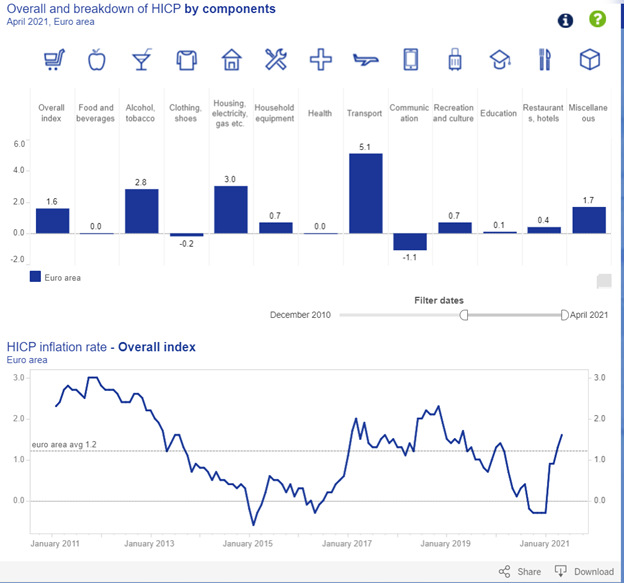Select the Alcohol, tobacco cocktail glass icon
The width and height of the screenshot is (624, 583).
point(141,61)
